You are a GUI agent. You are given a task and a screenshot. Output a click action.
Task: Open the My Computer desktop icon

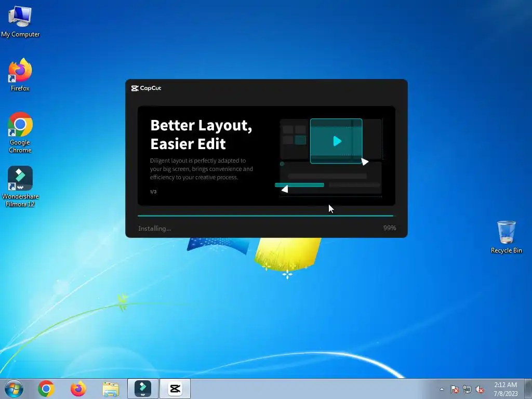pos(20,22)
